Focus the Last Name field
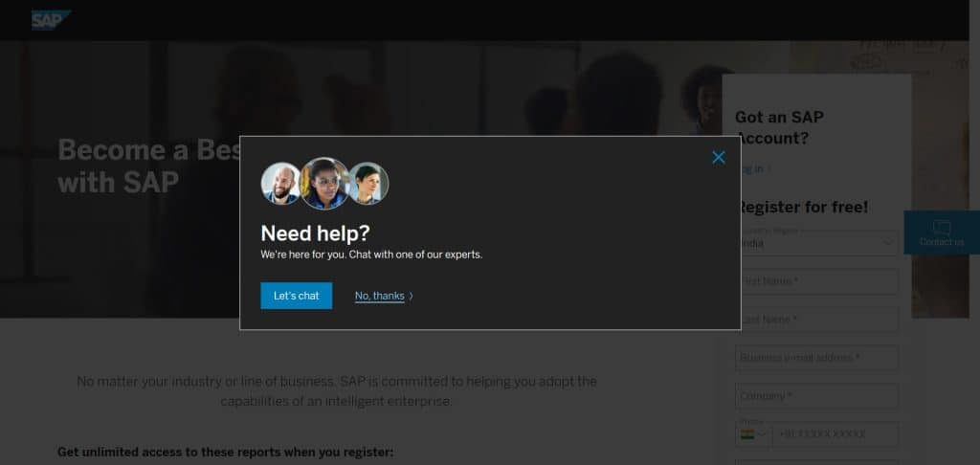Image resolution: width=980 pixels, height=465 pixels. [x=817, y=320]
